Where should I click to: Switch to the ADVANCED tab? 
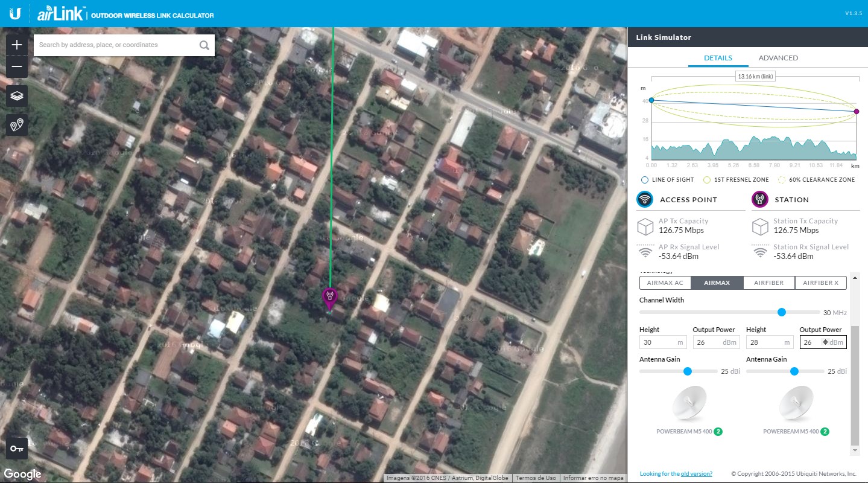[x=778, y=58]
